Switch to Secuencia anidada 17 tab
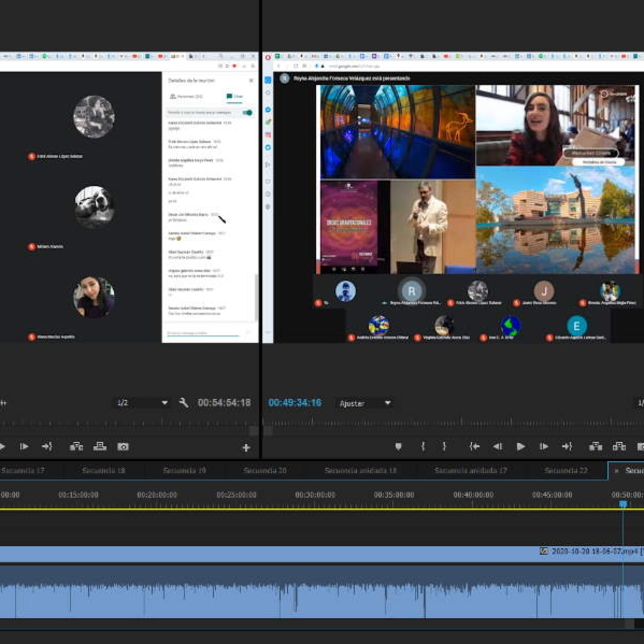This screenshot has height=644, width=644. (x=471, y=471)
